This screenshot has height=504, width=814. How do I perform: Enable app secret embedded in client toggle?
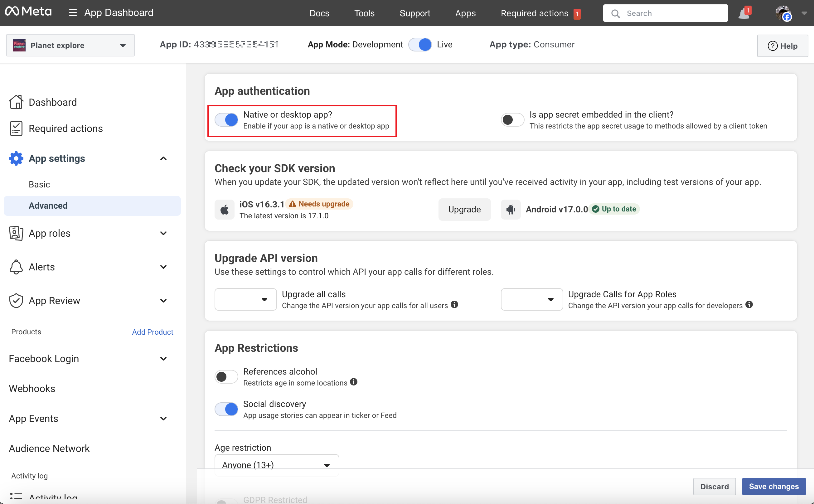[512, 120]
